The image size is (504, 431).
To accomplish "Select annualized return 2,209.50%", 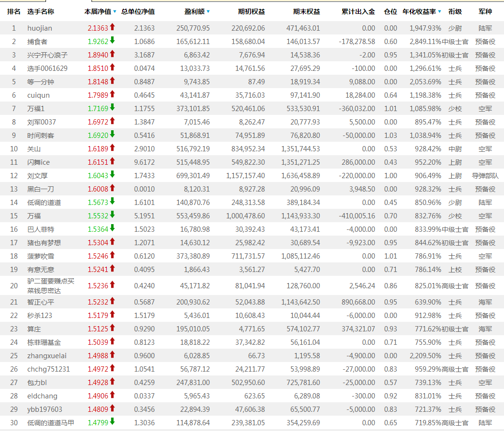I will [425, 356].
